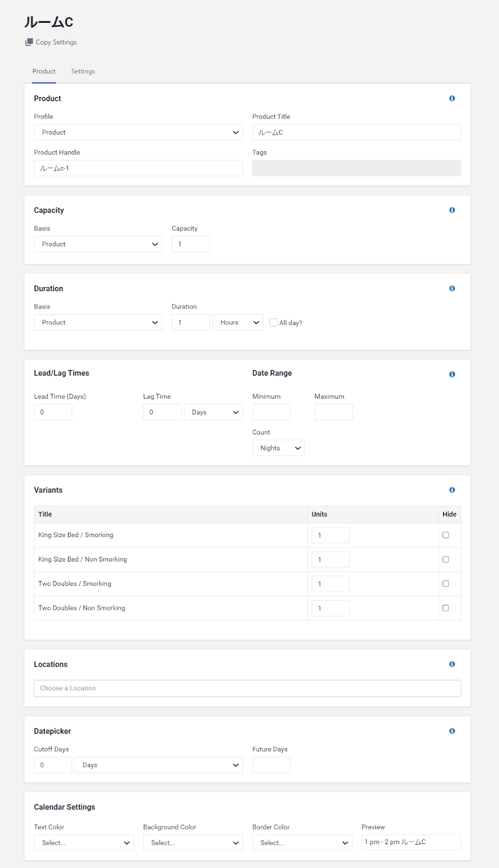The image size is (499, 868).
Task: Select the Product tab
Action: pos(44,72)
